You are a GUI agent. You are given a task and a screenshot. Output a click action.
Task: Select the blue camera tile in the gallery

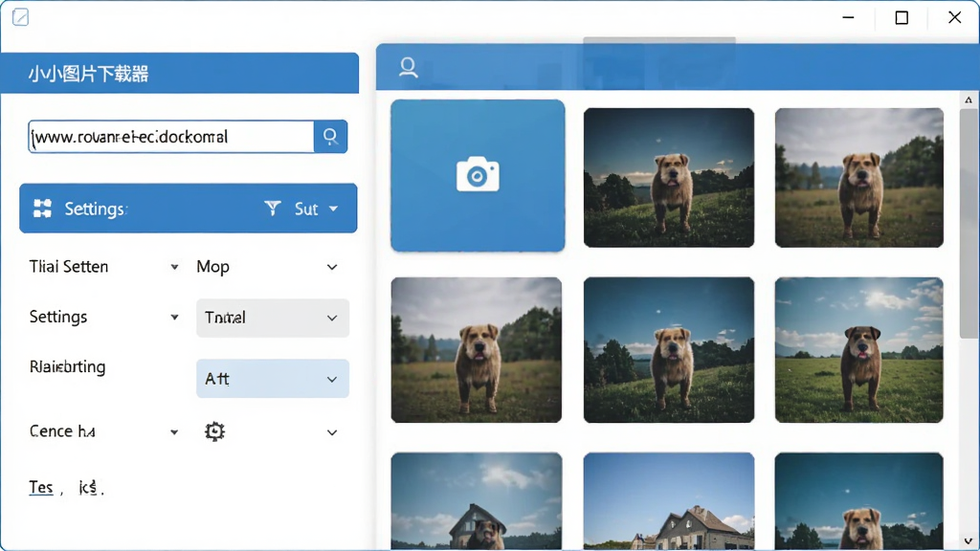(478, 176)
